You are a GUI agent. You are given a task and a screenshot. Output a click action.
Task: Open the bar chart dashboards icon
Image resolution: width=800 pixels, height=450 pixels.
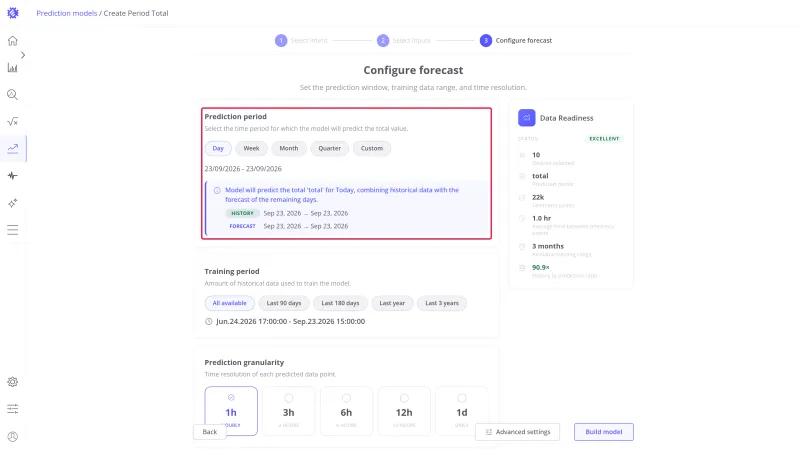[x=13, y=68]
